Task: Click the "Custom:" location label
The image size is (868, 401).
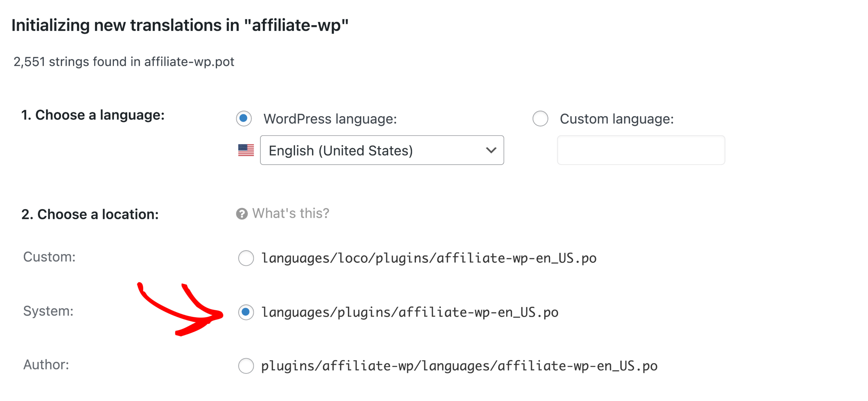Action: coord(49,257)
